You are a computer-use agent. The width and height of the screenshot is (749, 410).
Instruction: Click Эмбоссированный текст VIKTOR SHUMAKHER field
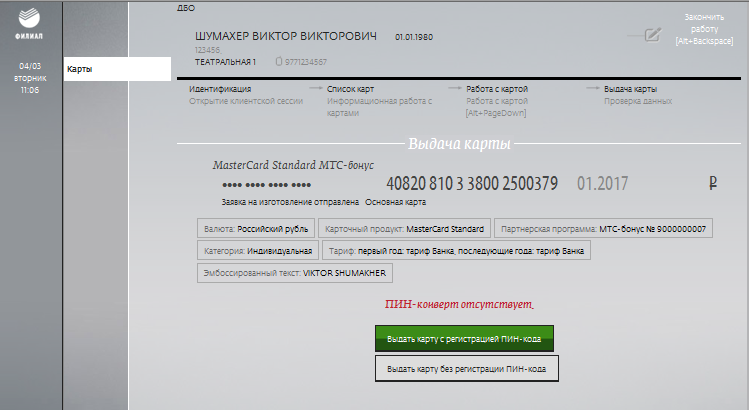295,273
